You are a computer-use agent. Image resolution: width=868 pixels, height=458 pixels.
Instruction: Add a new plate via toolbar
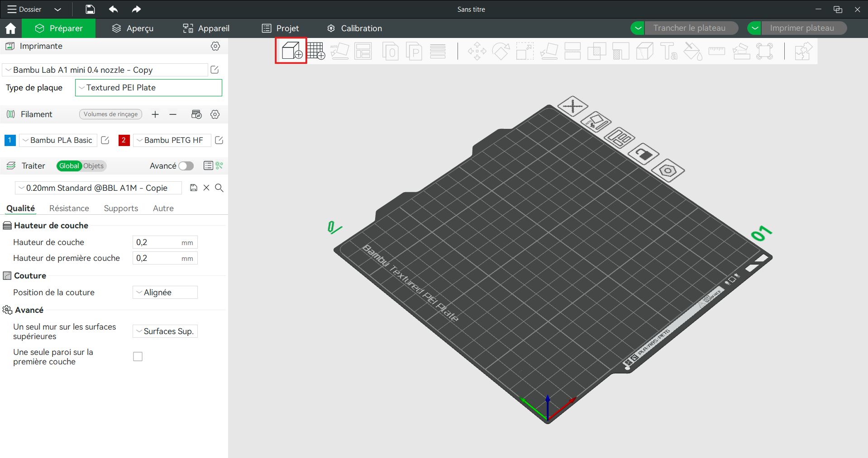pos(316,51)
